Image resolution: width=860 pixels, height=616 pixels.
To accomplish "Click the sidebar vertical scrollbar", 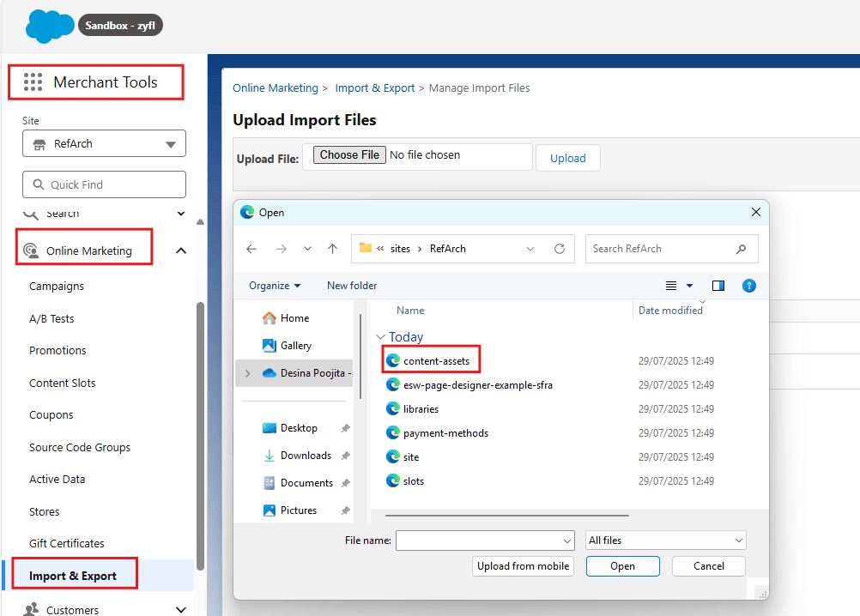I will point(200,436).
